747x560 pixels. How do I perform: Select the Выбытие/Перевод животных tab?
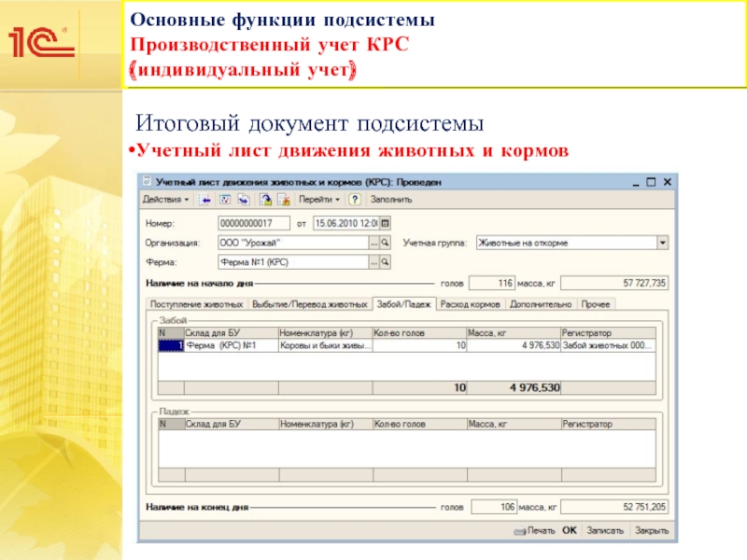[x=309, y=304]
